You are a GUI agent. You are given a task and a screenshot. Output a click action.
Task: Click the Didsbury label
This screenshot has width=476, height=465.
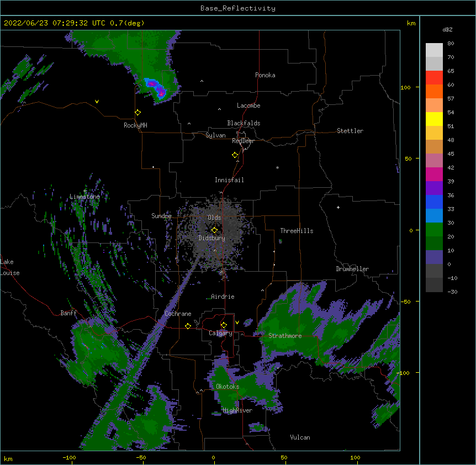pos(212,238)
